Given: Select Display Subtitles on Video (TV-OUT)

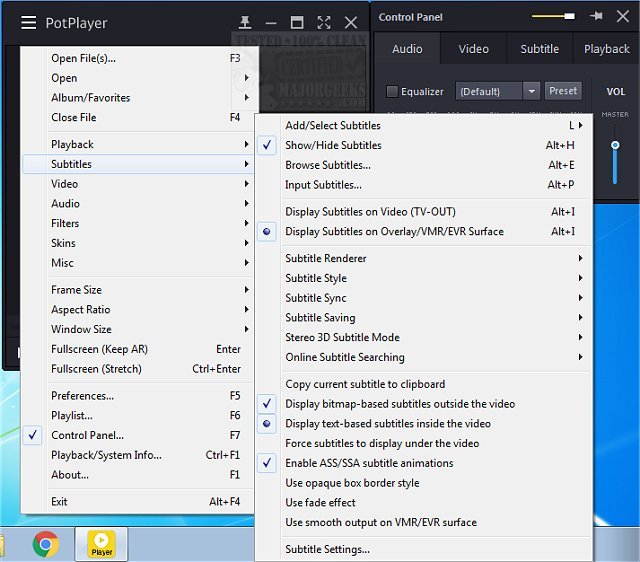Looking at the screenshot, I should [370, 212].
